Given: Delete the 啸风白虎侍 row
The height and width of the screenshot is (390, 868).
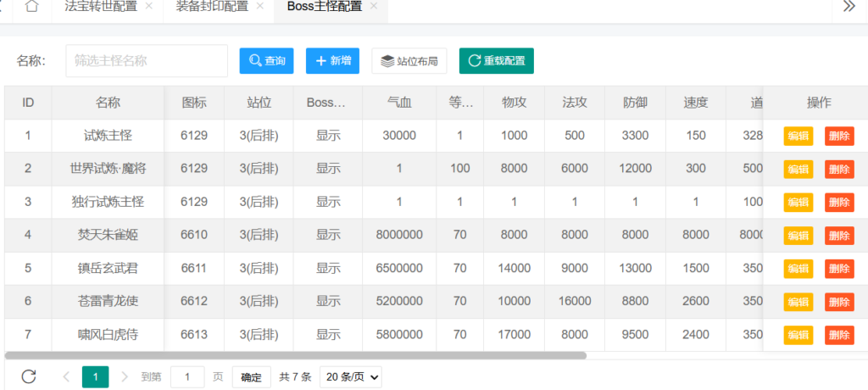Looking at the screenshot, I should pos(839,336).
